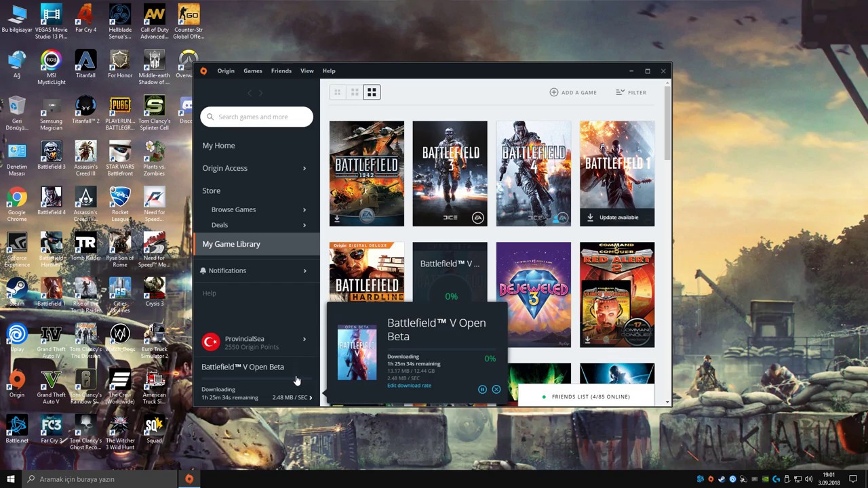Click the Add a Game button
The width and height of the screenshot is (868, 488).
[573, 92]
